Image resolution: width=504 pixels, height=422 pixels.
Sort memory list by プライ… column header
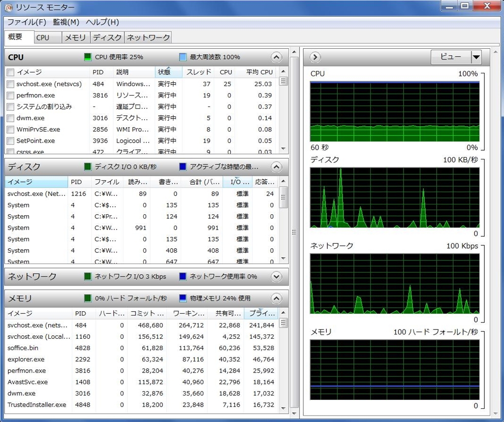click(261, 313)
